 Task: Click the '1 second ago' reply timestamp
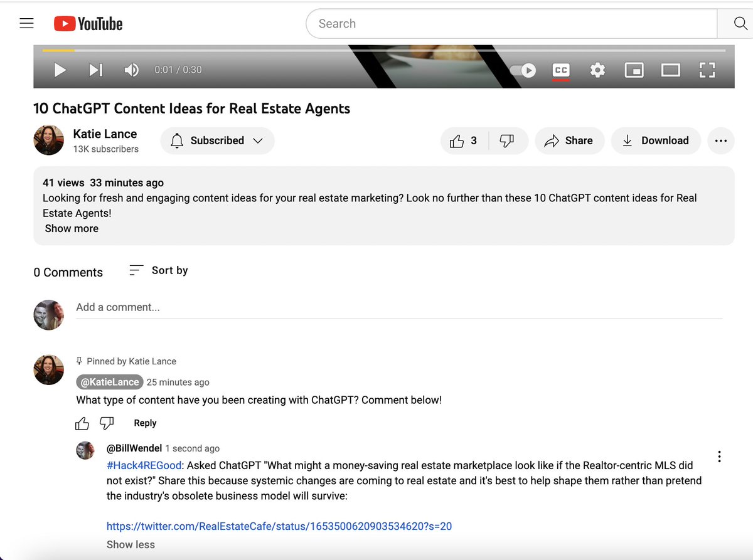coord(193,448)
